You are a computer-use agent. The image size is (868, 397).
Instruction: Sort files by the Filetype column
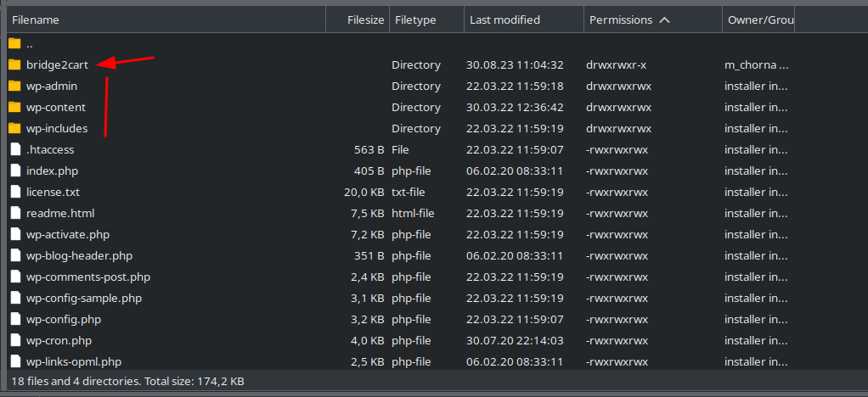(x=427, y=20)
